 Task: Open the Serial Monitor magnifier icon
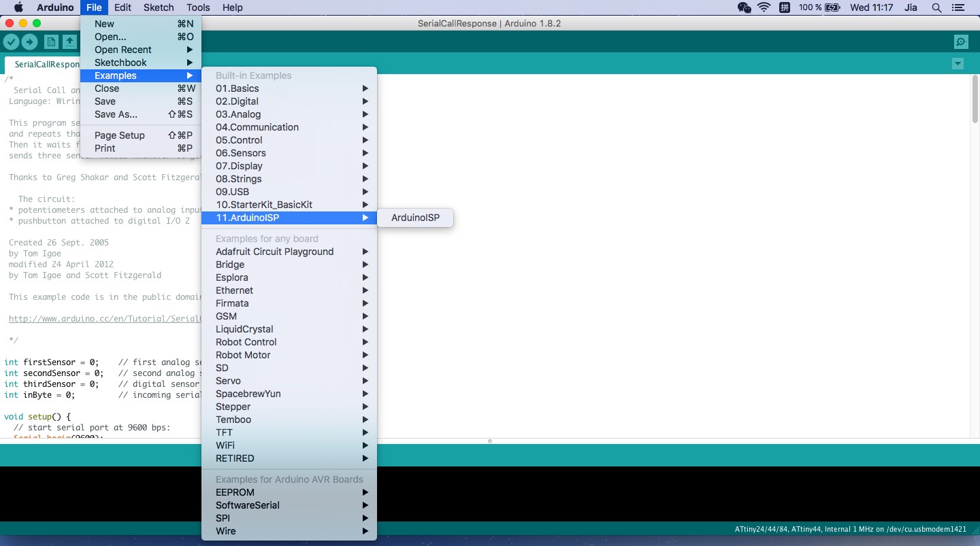[961, 42]
